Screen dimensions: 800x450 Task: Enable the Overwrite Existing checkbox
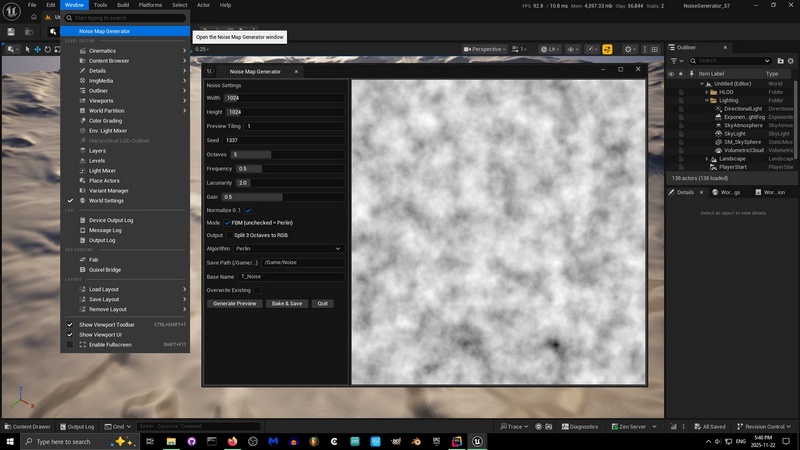[x=257, y=290]
